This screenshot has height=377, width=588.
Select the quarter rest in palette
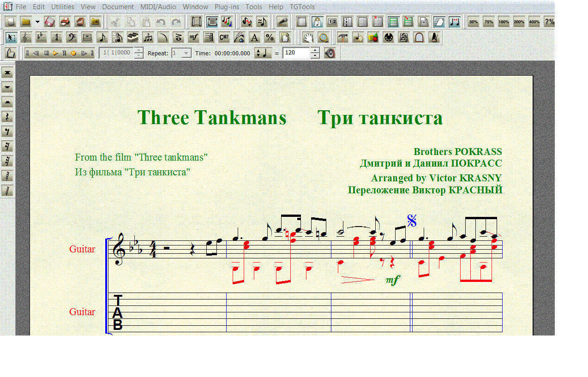point(7,117)
